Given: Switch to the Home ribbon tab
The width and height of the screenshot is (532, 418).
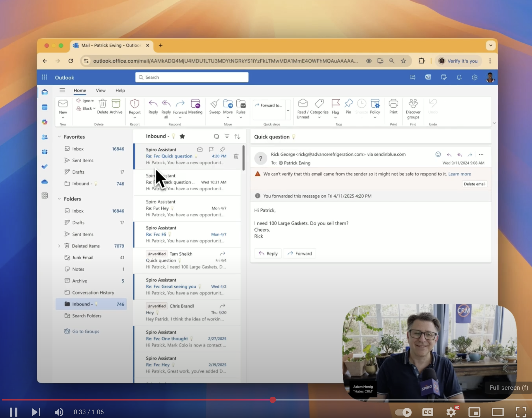Looking at the screenshot, I should [x=80, y=90].
